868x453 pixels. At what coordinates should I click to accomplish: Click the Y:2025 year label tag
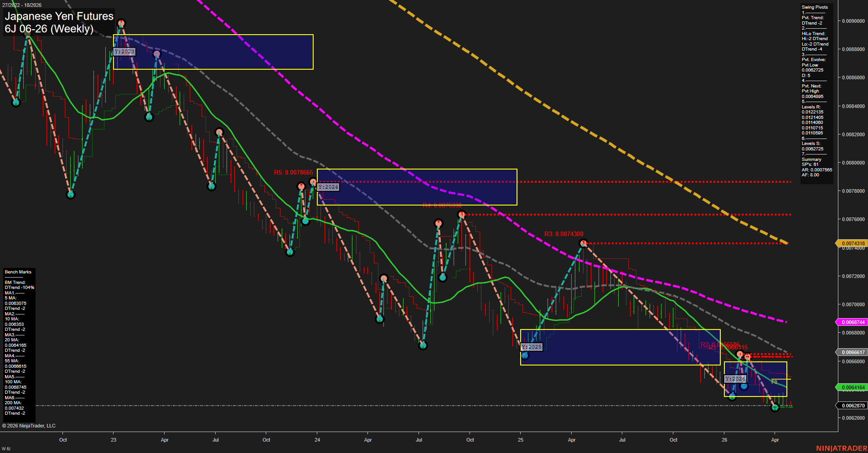coord(531,346)
